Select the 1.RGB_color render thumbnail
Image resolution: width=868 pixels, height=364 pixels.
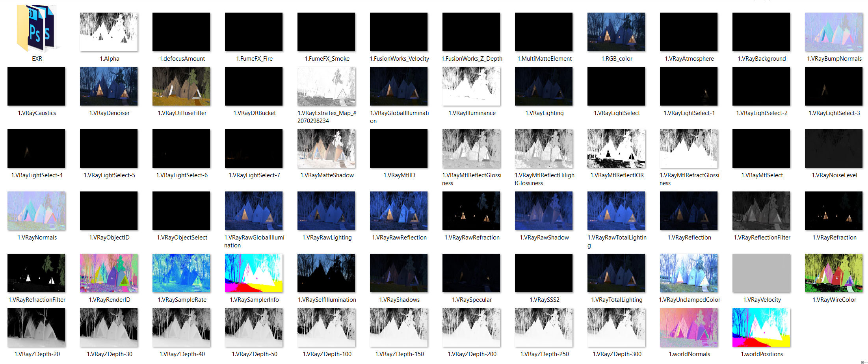[x=616, y=32]
